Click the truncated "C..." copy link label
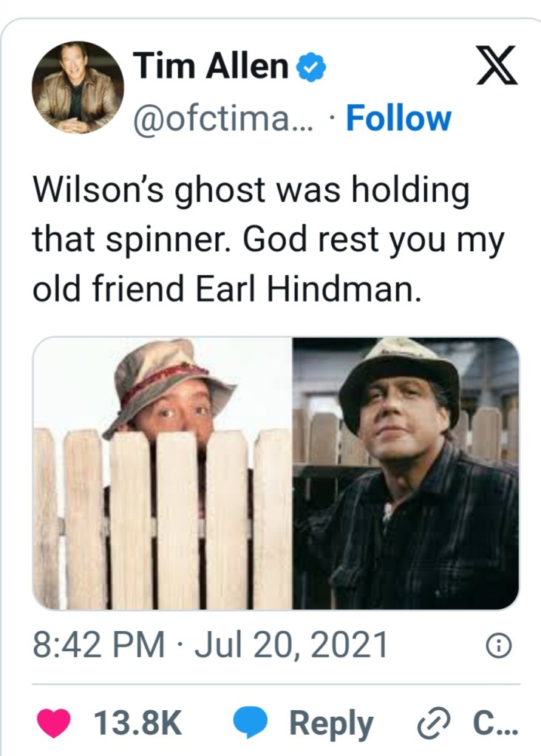Image resolution: width=541 pixels, height=756 pixels. 495,723
